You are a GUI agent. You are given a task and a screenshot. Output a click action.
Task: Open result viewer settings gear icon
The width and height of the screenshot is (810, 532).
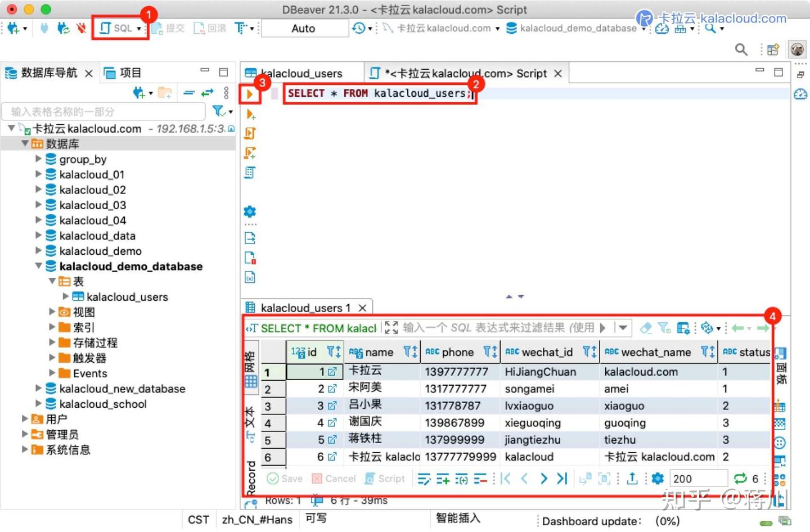point(657,479)
